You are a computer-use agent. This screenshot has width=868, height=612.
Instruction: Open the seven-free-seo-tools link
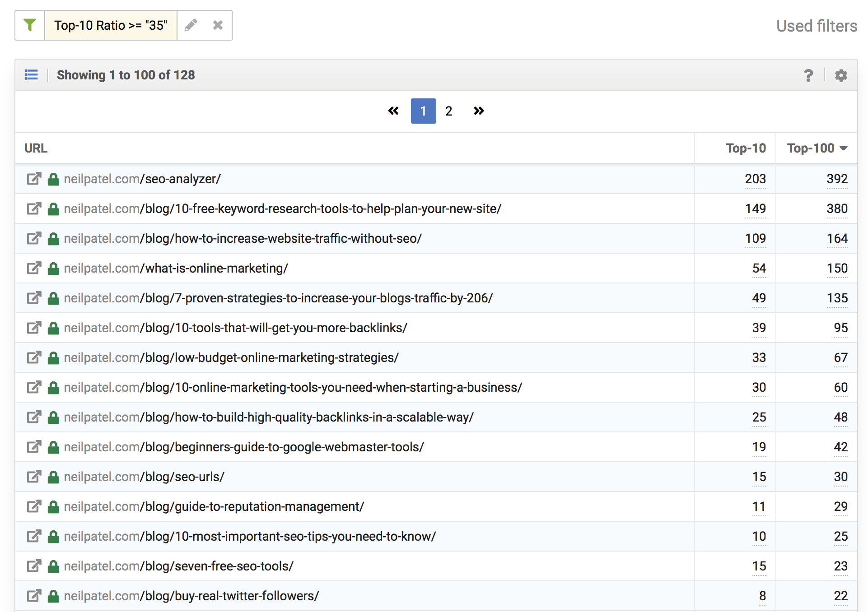pos(178,566)
